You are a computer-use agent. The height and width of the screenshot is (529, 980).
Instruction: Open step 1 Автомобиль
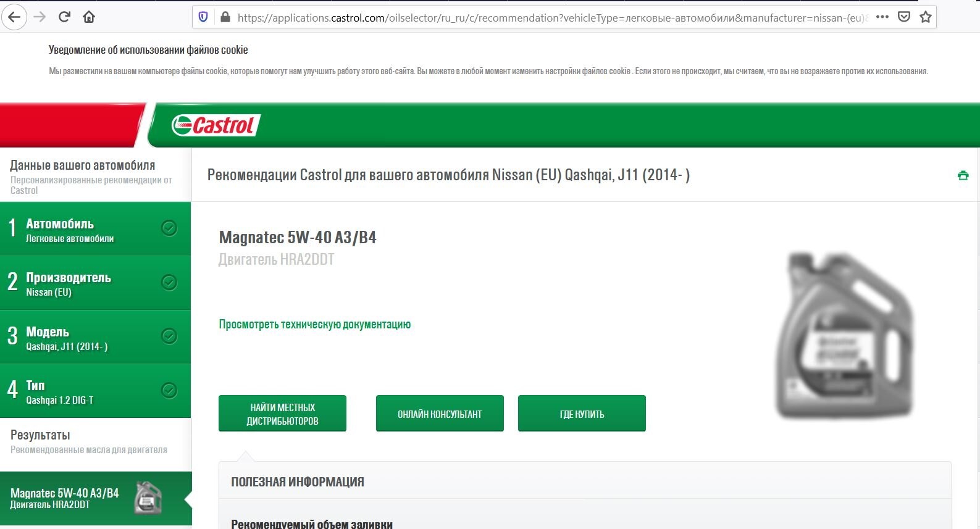(x=96, y=229)
